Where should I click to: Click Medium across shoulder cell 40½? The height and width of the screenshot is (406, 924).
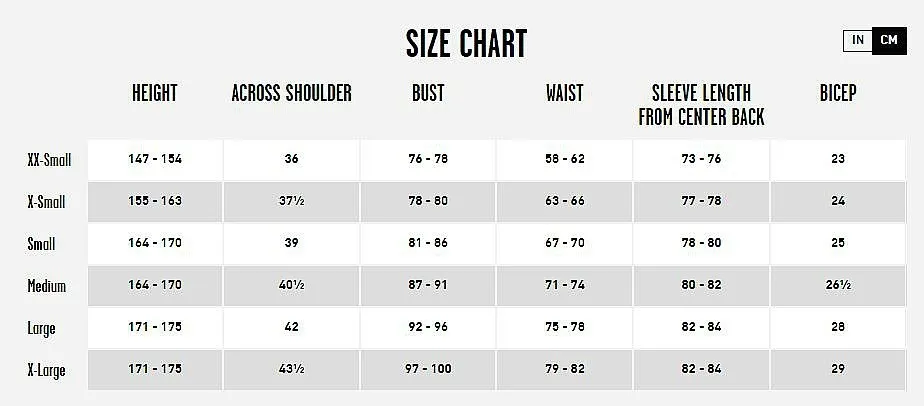pos(292,285)
